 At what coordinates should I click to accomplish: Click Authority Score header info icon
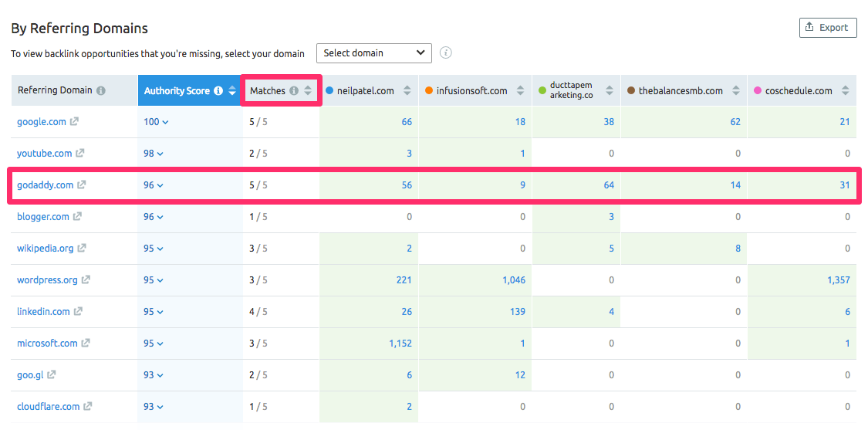tap(218, 91)
